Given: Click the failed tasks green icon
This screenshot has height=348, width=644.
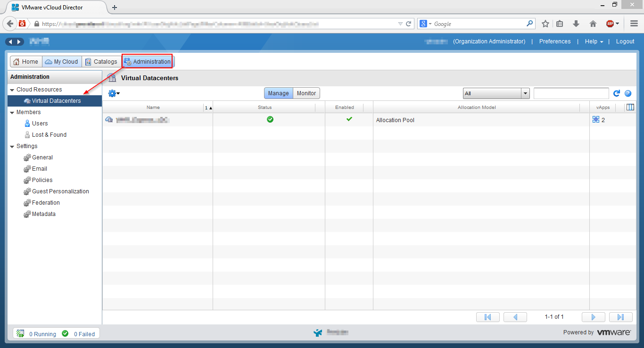Looking at the screenshot, I should coord(65,333).
